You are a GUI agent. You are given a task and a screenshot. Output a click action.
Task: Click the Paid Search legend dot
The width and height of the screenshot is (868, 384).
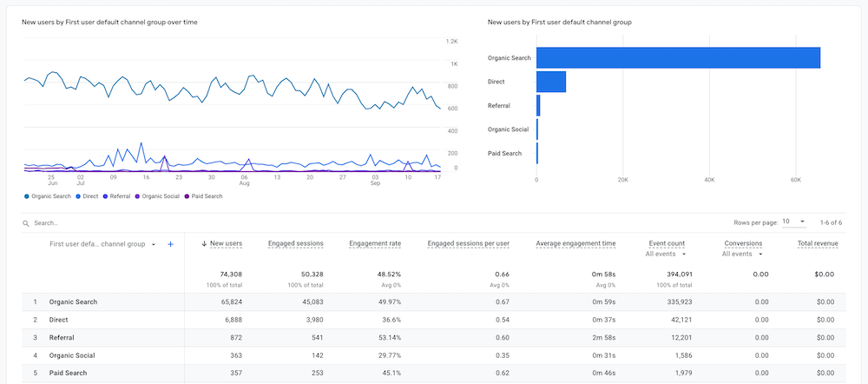point(187,196)
